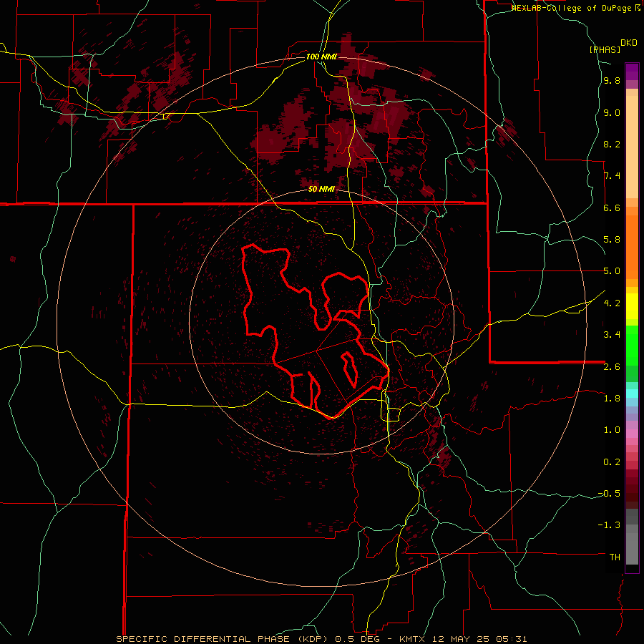The width and height of the screenshot is (644, 644).
Task: Click the 9.8 scale value
Action: coord(612,81)
